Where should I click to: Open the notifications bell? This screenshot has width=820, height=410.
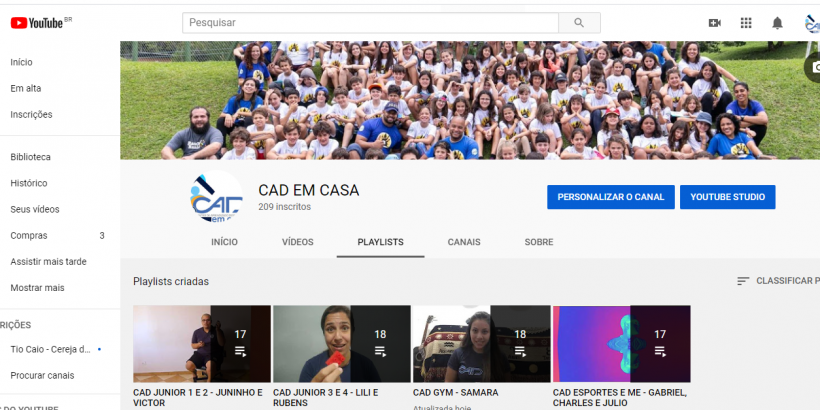[x=777, y=22]
